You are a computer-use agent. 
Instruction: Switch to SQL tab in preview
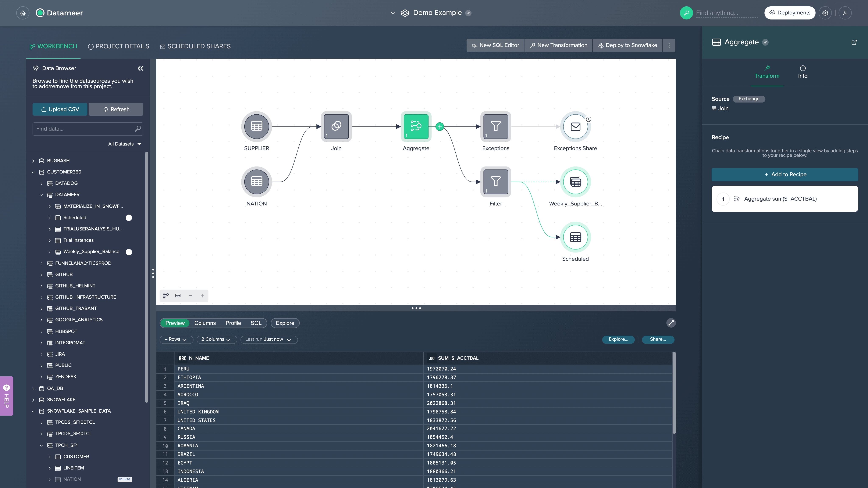pos(256,323)
